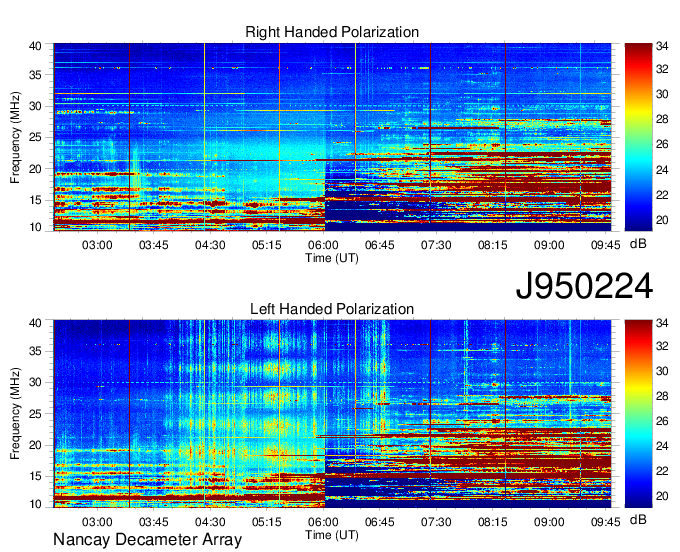
Task: Click the "04:30" time tick under Right Handed plot
Action: [210, 245]
